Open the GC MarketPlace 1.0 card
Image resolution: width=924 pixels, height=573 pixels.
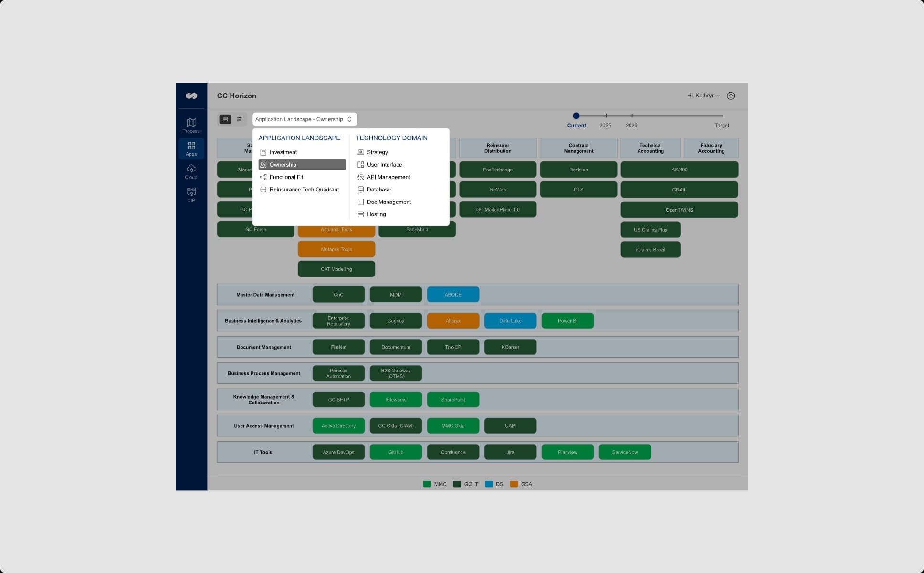498,210
